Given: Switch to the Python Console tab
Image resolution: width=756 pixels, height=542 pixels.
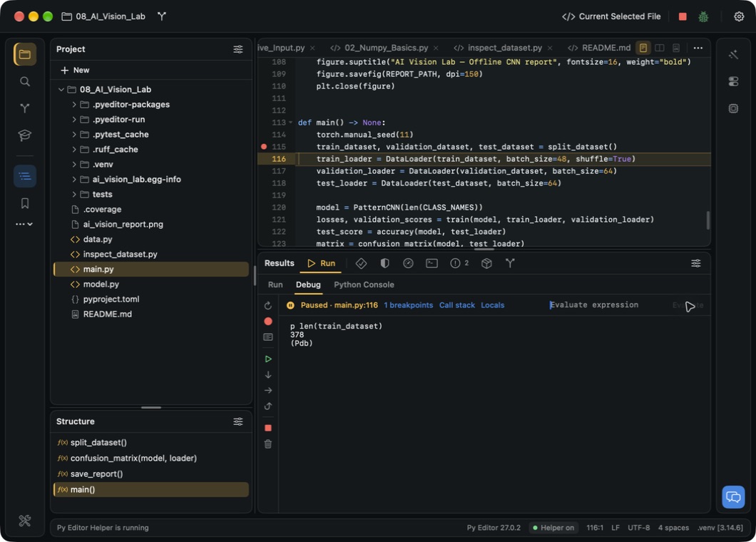Looking at the screenshot, I should click(364, 285).
